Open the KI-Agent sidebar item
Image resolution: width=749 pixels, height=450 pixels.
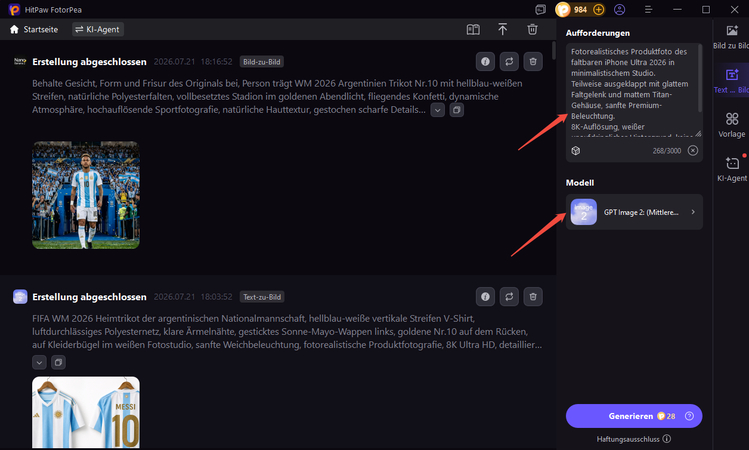[x=731, y=170]
